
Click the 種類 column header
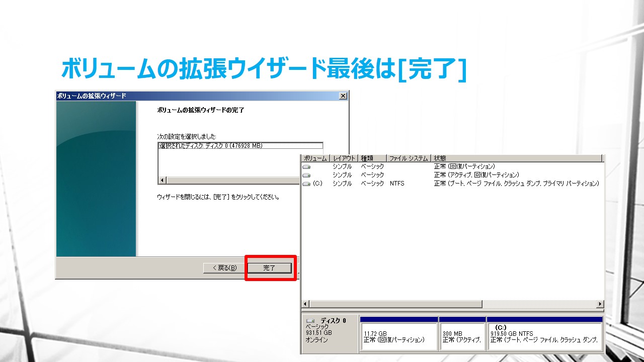372,158
